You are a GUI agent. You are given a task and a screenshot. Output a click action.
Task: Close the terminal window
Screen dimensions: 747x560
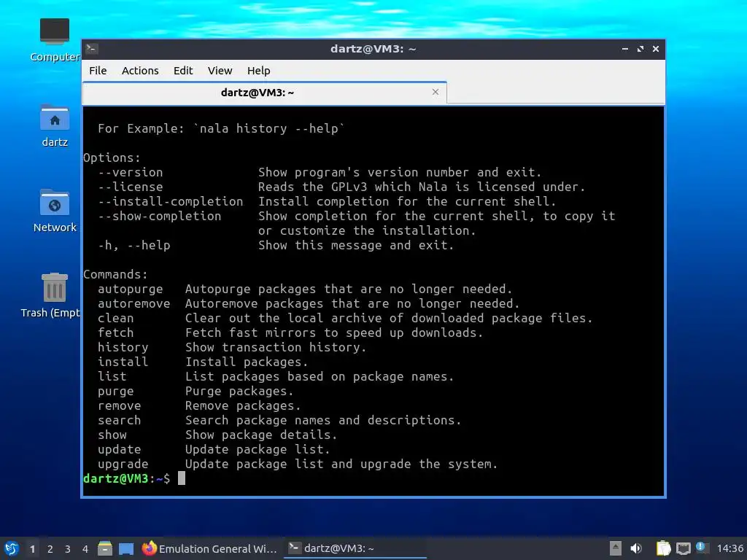tap(656, 49)
